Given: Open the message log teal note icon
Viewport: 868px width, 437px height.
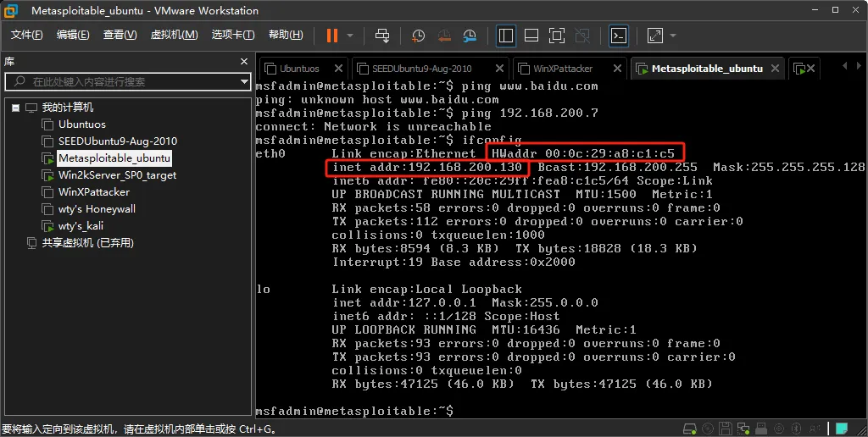Looking at the screenshot, I should coord(842,429).
